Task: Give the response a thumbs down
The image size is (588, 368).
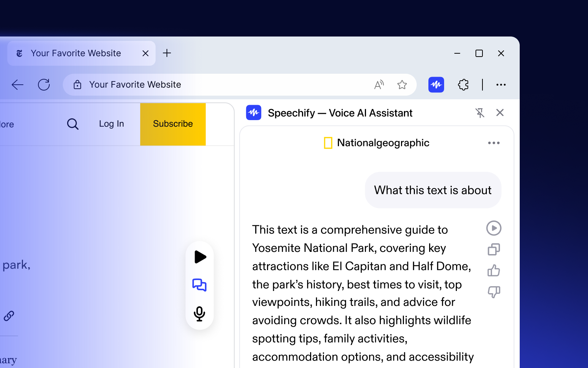Action: click(x=494, y=292)
